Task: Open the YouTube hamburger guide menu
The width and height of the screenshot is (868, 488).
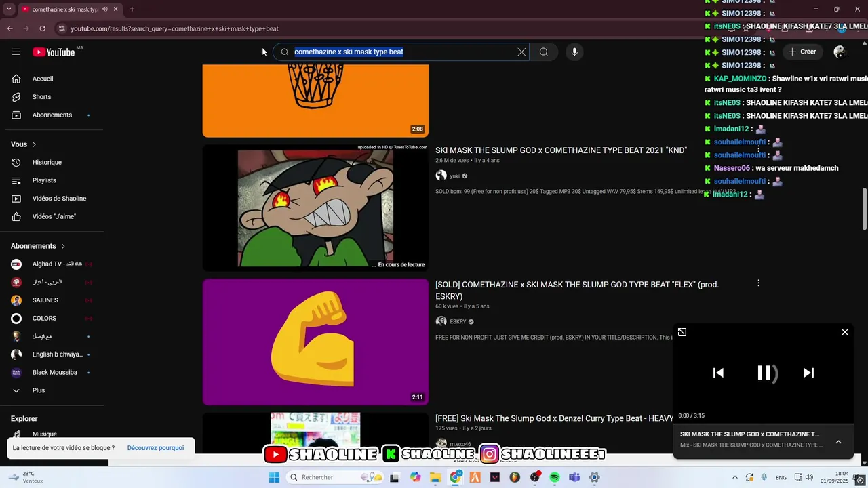Action: coord(16,52)
